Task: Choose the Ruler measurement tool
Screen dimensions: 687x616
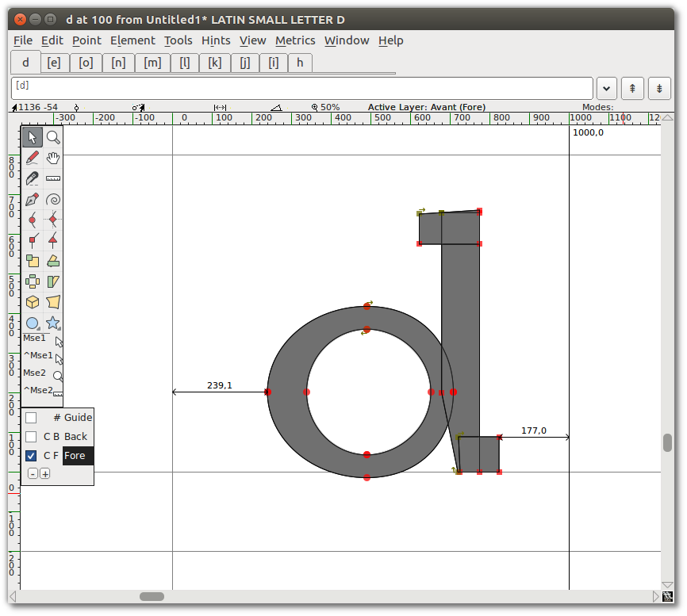Action: click(x=53, y=178)
